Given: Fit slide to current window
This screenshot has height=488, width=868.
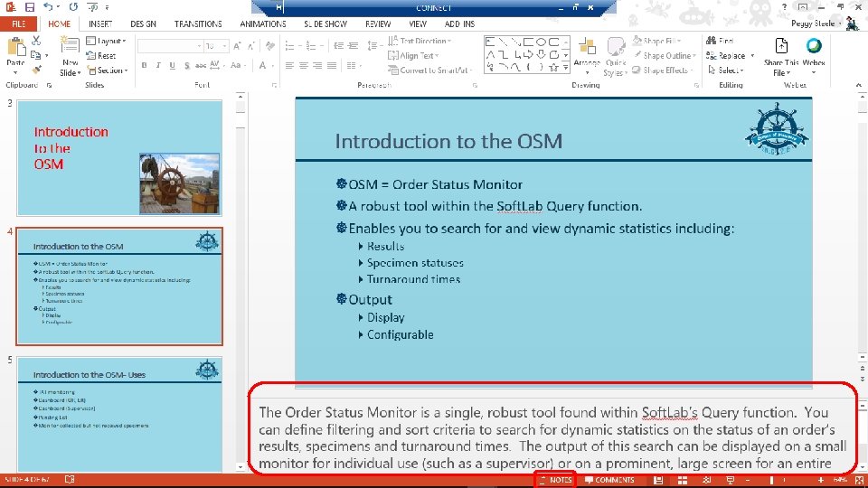Looking at the screenshot, I should [x=859, y=480].
